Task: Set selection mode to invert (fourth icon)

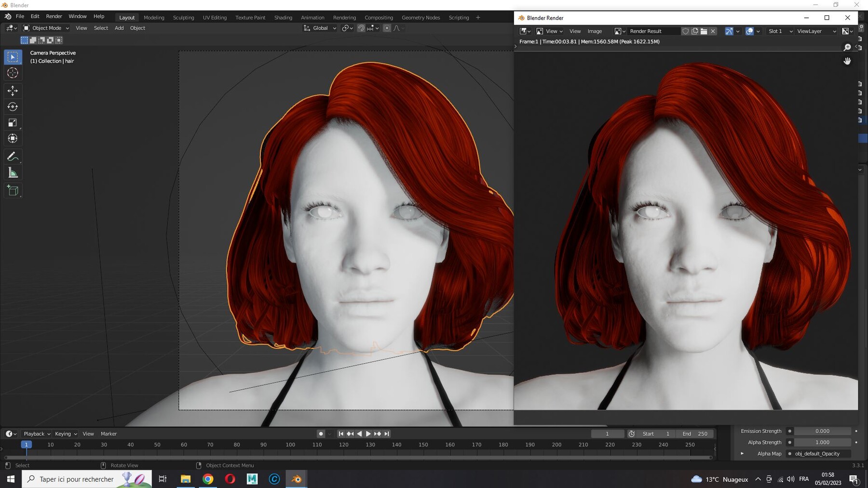Action: [x=50, y=40]
